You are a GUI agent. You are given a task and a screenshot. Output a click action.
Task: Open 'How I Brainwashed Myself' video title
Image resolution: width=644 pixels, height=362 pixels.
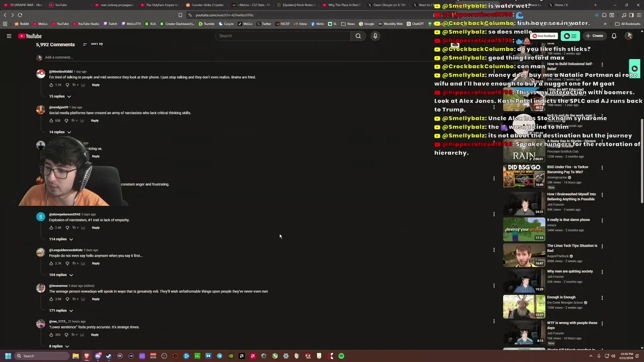pos(571,197)
